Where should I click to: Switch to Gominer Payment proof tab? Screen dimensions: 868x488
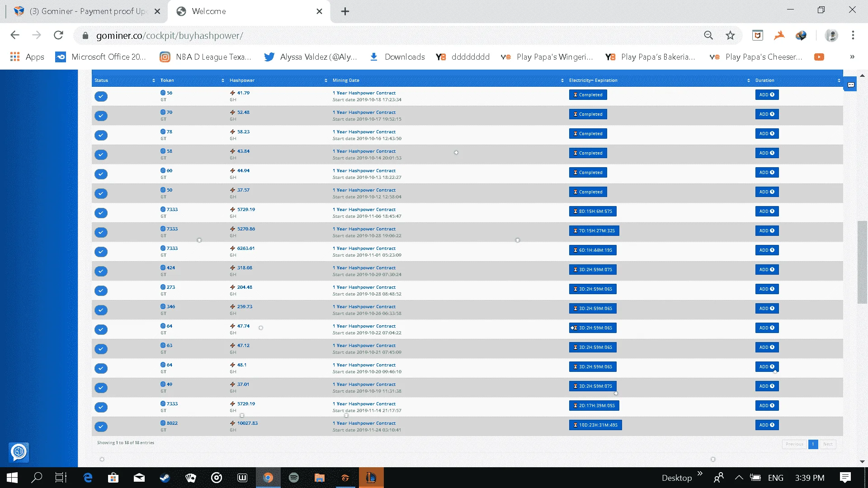pos(87,11)
